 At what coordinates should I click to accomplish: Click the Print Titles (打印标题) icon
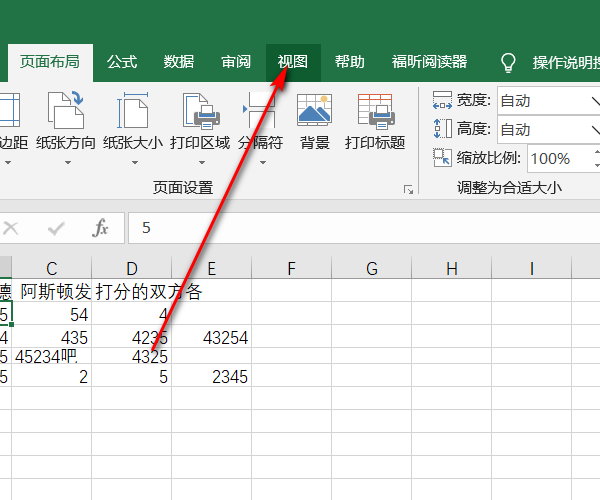click(375, 111)
